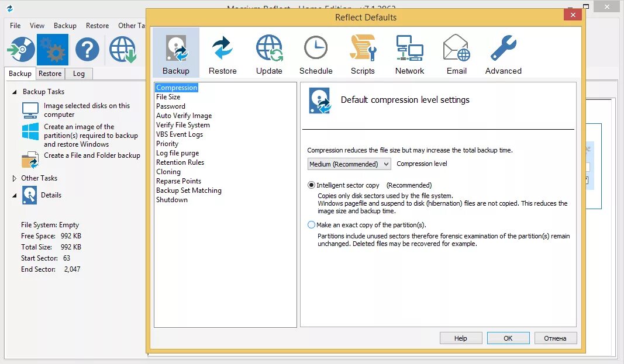The width and height of the screenshot is (624, 364).
Task: Select Compression in the settings list
Action: pyautogui.click(x=177, y=88)
